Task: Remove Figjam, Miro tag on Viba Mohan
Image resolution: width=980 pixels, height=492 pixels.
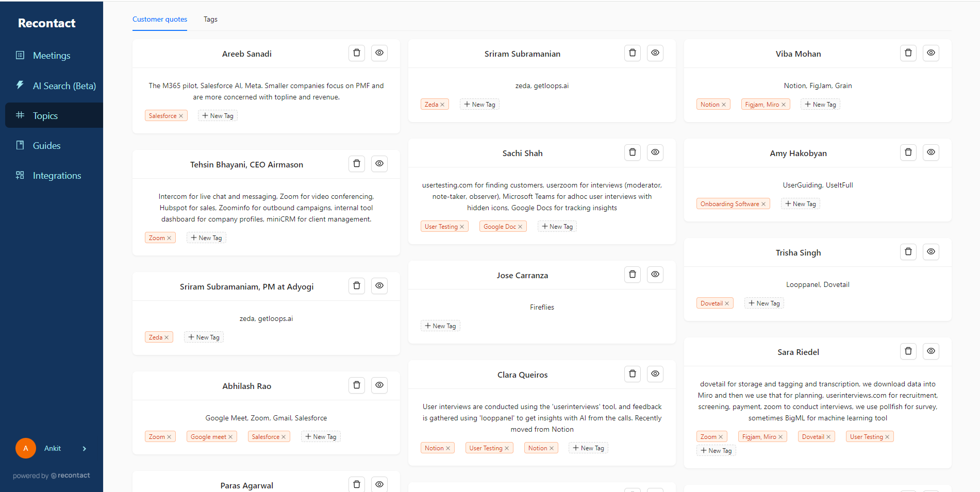Action: click(784, 105)
